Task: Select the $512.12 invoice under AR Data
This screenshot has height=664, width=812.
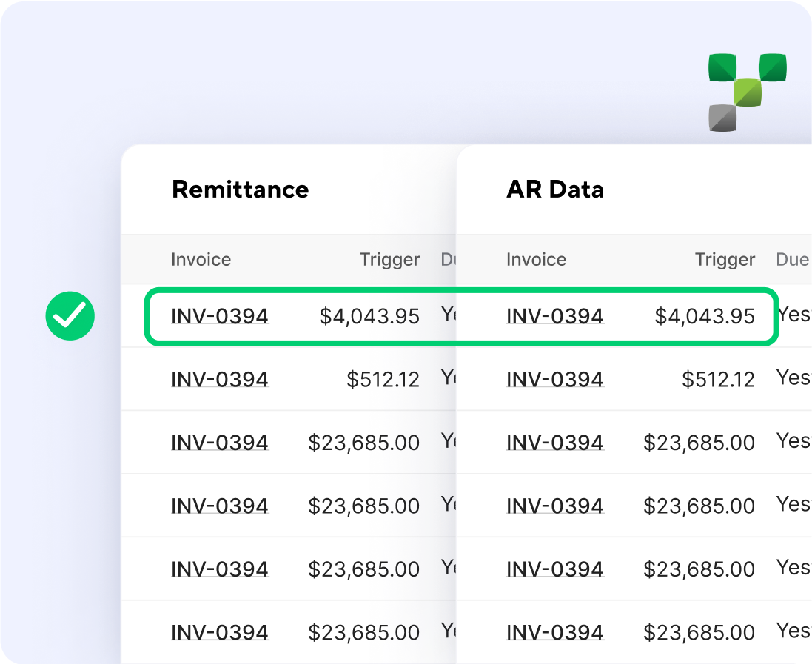Action: [554, 379]
